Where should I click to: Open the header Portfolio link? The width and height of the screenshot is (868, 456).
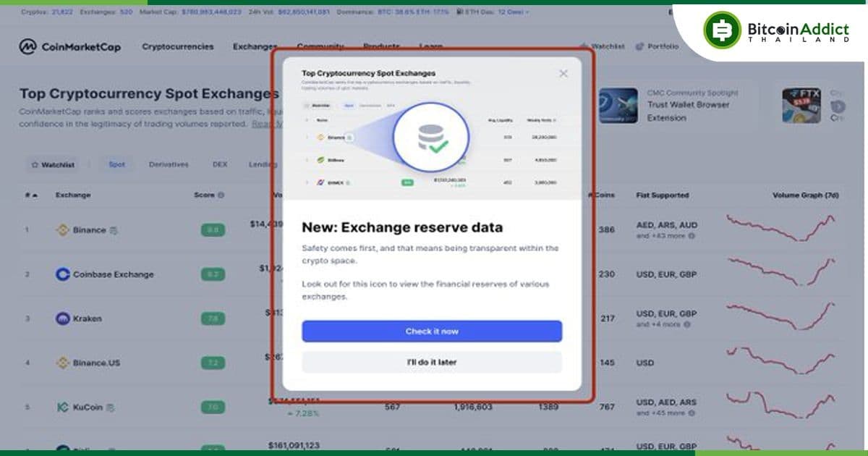(658, 46)
